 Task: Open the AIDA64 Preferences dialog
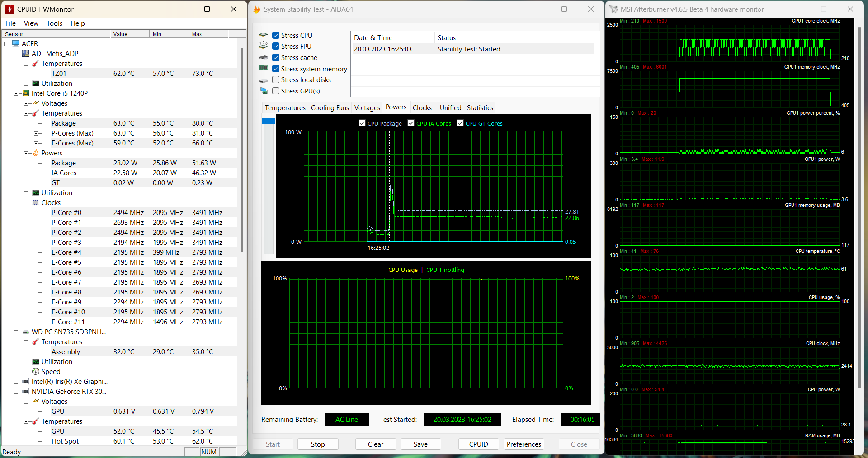coord(524,444)
